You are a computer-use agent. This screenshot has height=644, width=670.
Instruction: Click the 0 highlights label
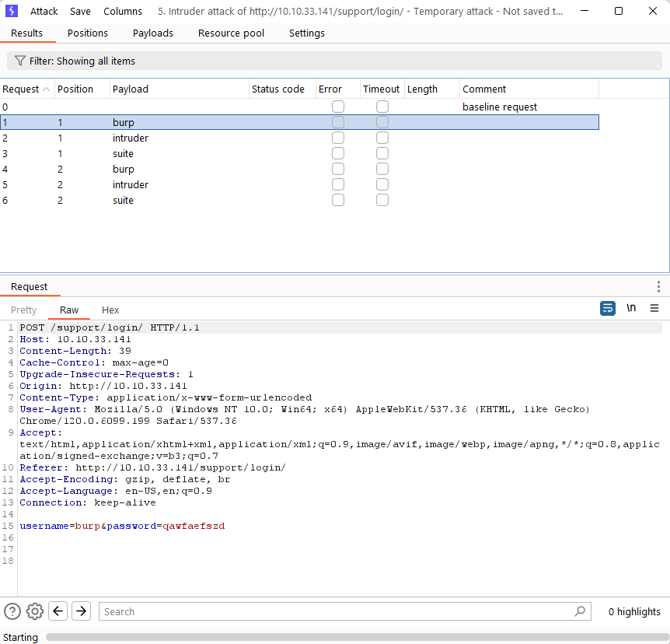634,611
